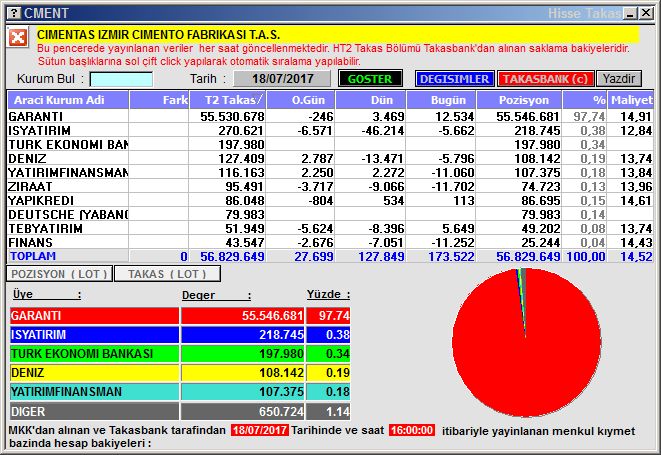Click the footer time 16:00:00

412,430
